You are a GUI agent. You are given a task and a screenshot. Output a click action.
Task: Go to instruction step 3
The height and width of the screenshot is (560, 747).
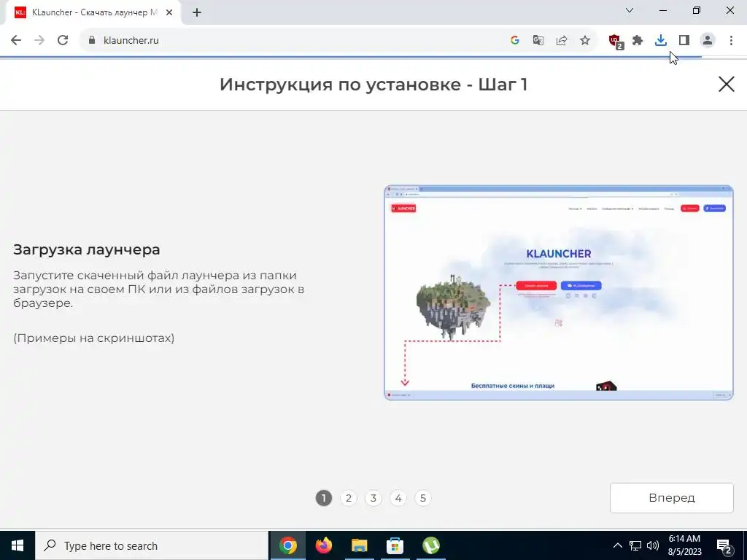click(373, 498)
